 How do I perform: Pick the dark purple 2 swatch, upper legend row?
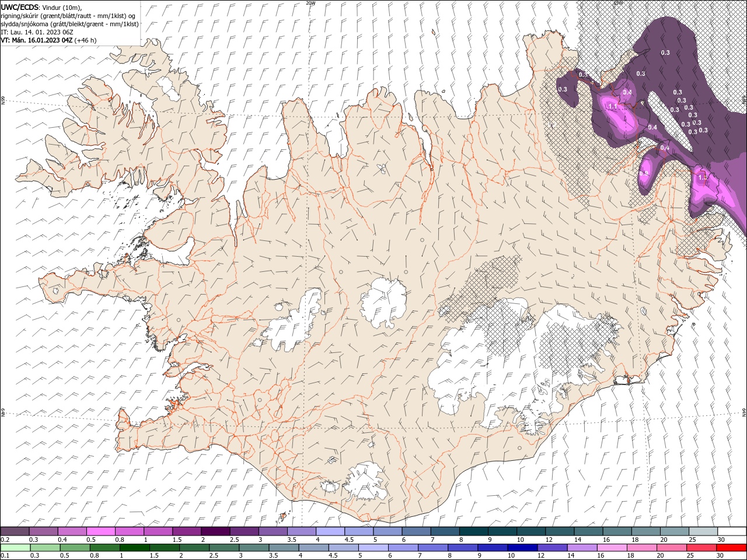click(x=215, y=531)
